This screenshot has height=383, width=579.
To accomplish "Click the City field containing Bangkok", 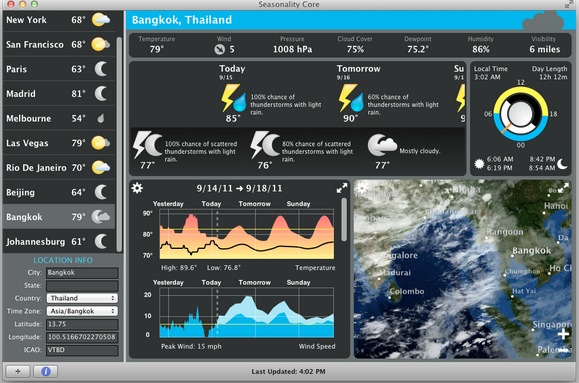I will click(x=82, y=273).
